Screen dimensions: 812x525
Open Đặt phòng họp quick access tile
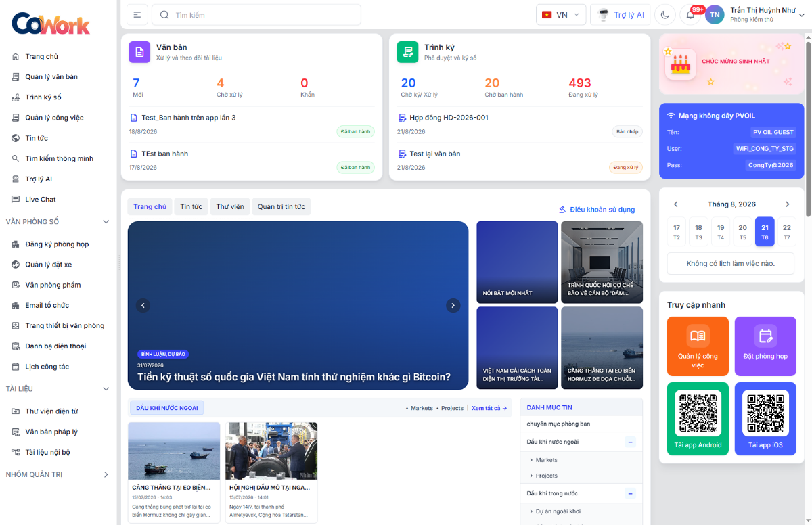[765, 346]
